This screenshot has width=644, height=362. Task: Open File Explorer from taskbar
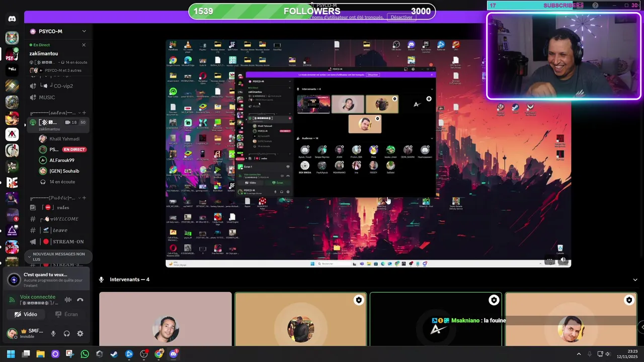click(x=41, y=354)
